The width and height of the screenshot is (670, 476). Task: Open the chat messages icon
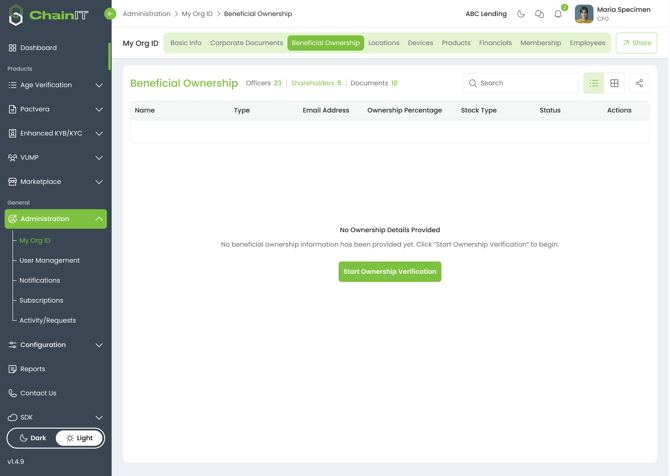(539, 14)
